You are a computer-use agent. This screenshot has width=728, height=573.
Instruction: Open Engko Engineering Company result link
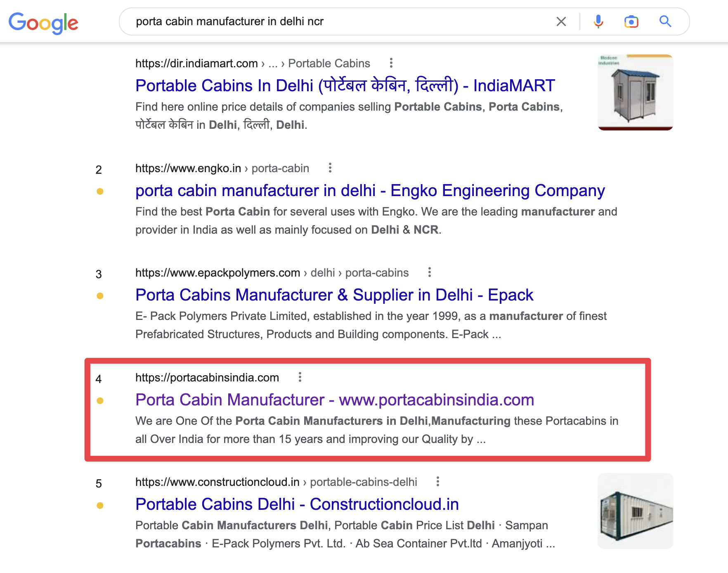370,191
